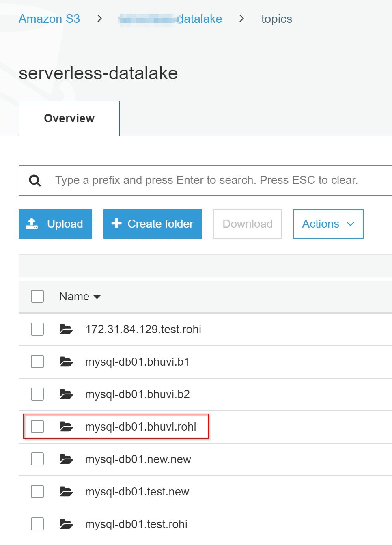
Task: Switch to the Overview tab
Action: (x=69, y=118)
